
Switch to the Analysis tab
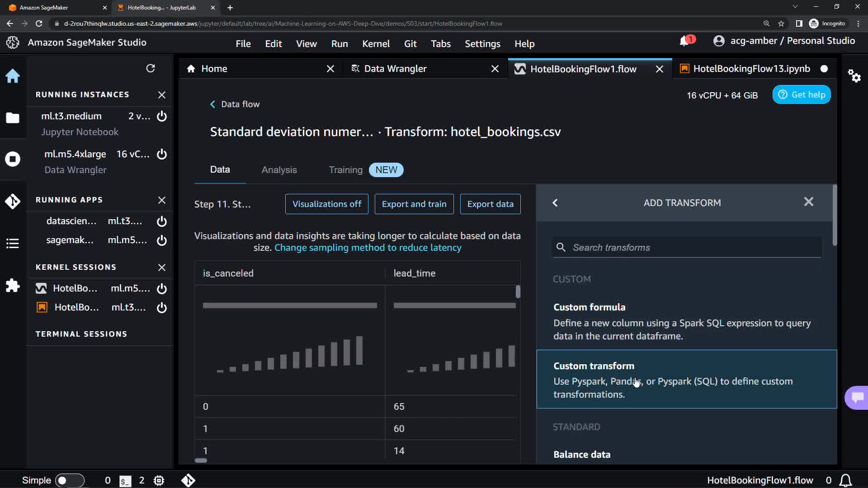coord(279,170)
